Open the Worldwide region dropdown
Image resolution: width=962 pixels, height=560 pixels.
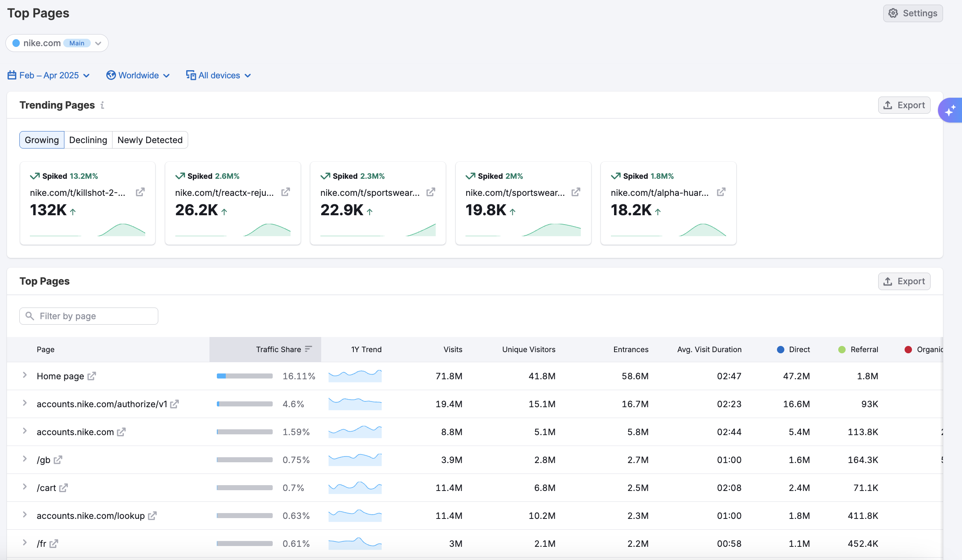click(138, 75)
